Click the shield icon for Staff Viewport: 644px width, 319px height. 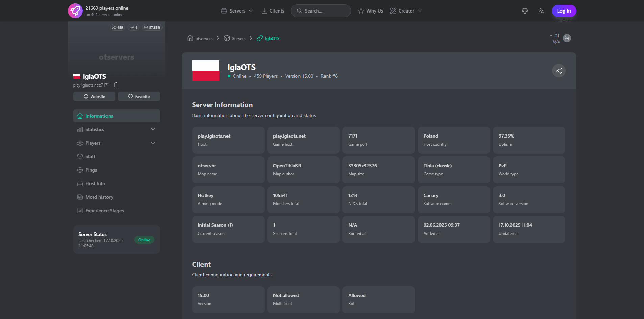pyautogui.click(x=80, y=156)
